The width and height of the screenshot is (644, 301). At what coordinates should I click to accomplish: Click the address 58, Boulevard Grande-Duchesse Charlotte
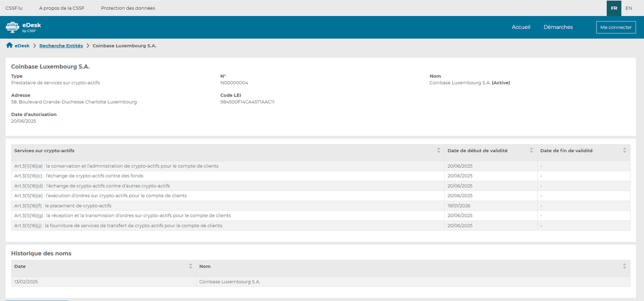(x=74, y=102)
